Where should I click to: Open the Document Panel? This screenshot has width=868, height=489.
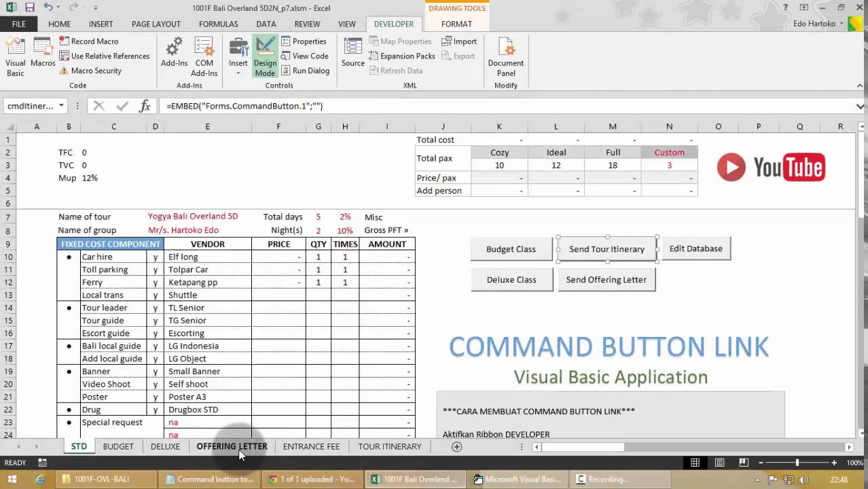[505, 57]
